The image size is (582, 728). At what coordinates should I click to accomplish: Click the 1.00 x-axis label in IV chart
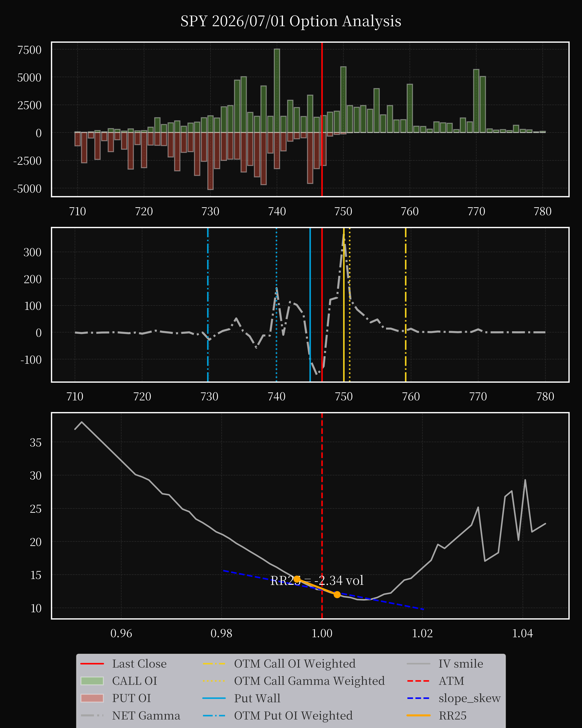(x=322, y=633)
